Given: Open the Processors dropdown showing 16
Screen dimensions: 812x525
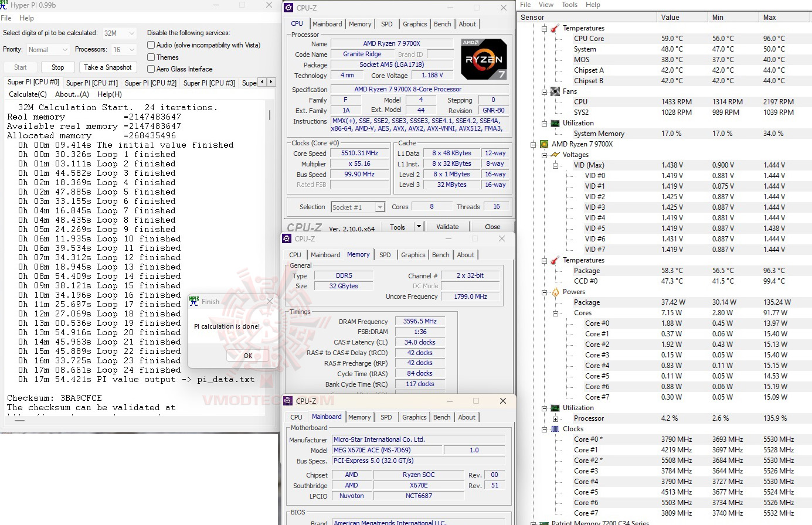Looking at the screenshot, I should pyautogui.click(x=124, y=50).
